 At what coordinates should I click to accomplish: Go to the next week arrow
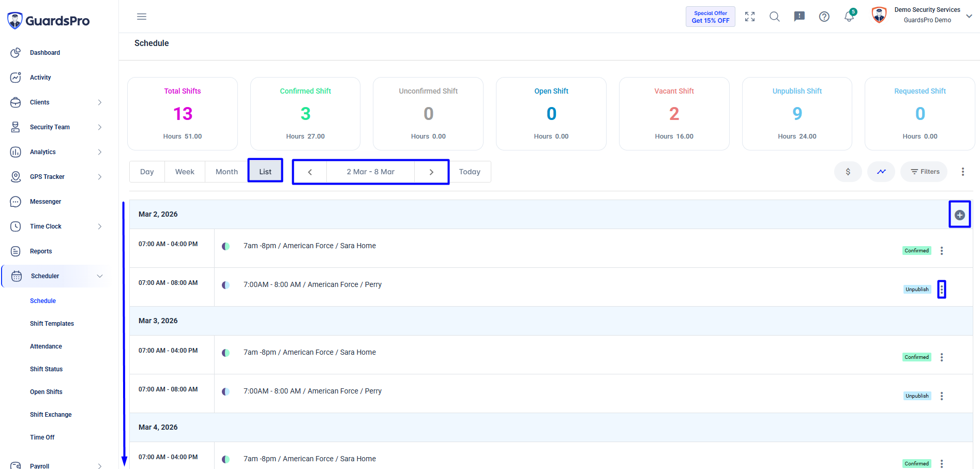(x=431, y=172)
